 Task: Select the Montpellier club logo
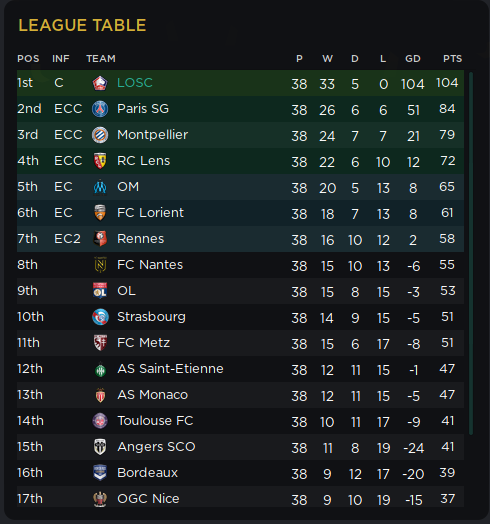pos(100,135)
